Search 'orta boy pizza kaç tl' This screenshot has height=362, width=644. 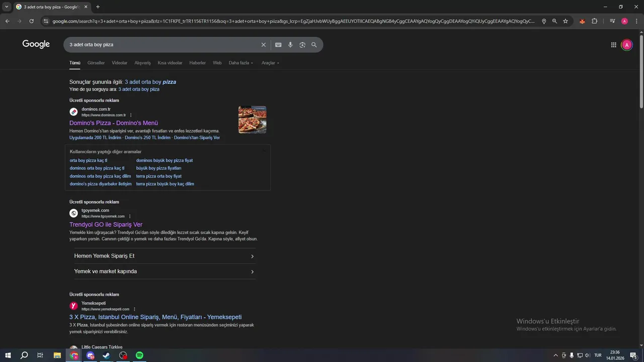pos(89,160)
